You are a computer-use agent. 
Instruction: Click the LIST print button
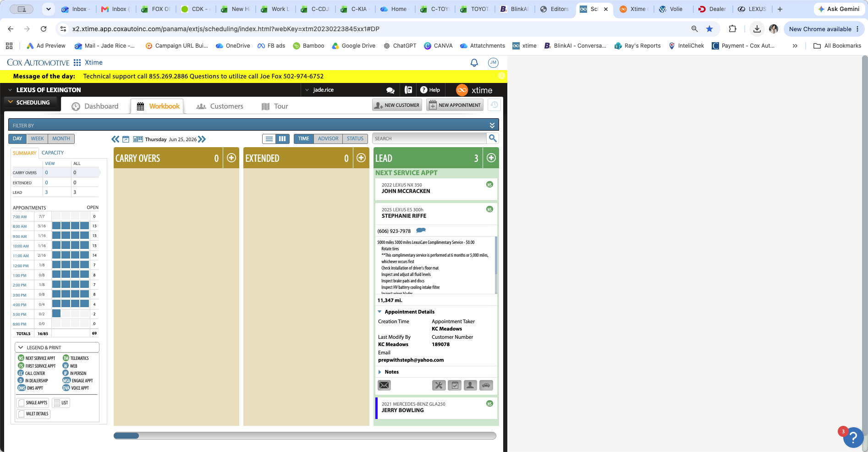61,402
